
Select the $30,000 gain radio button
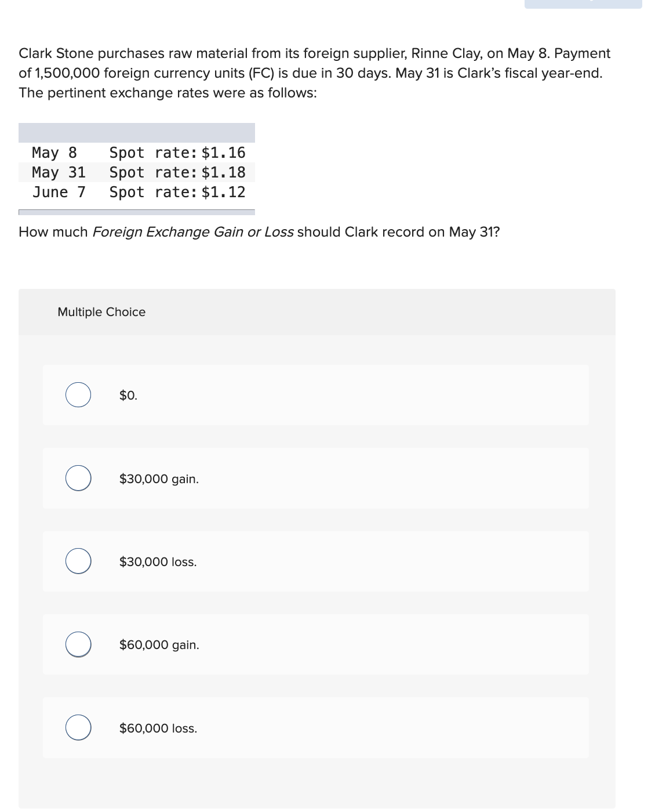79,478
